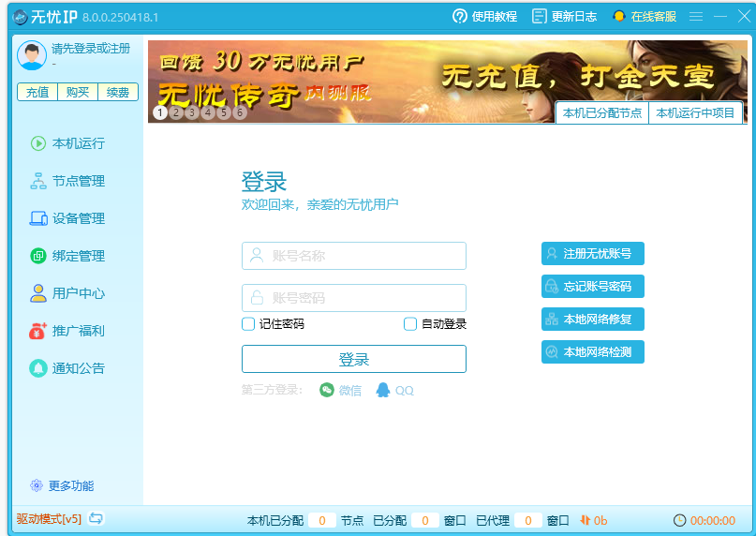Open 本机运行 from the sidebar
Viewport: 756px width, 536px height.
(x=67, y=143)
